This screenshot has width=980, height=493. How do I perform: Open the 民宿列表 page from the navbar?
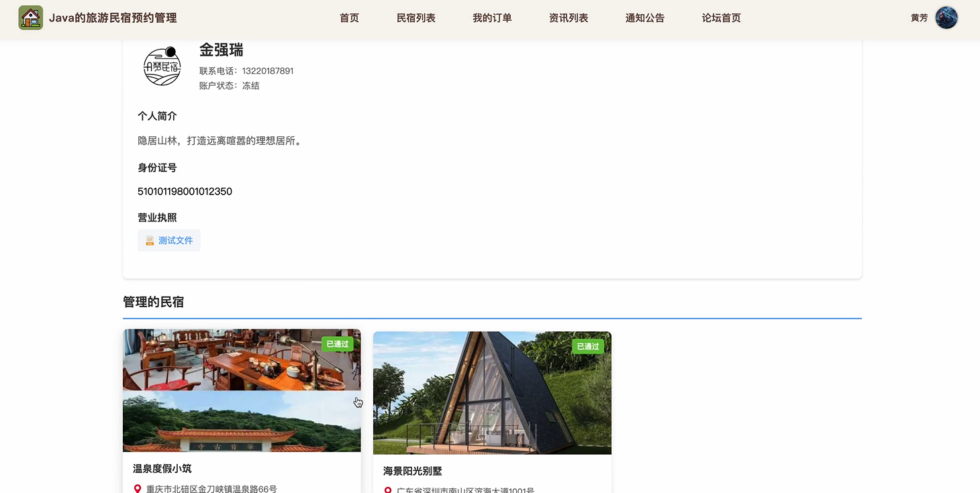pyautogui.click(x=415, y=17)
